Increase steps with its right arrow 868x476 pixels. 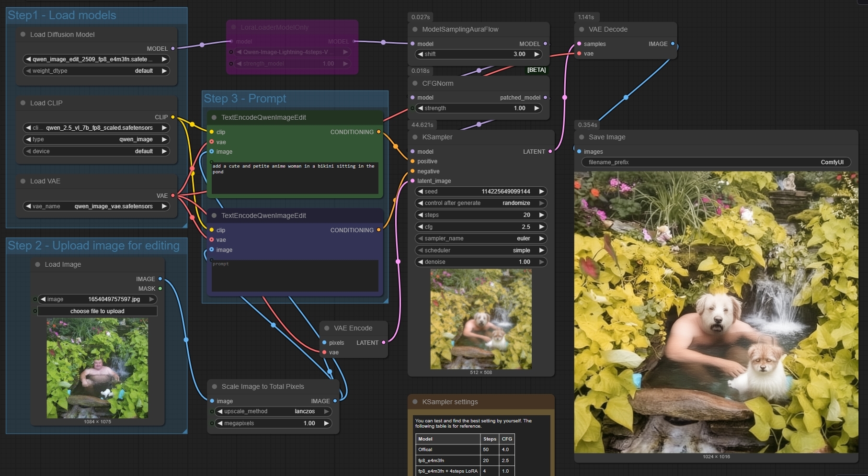click(x=542, y=215)
